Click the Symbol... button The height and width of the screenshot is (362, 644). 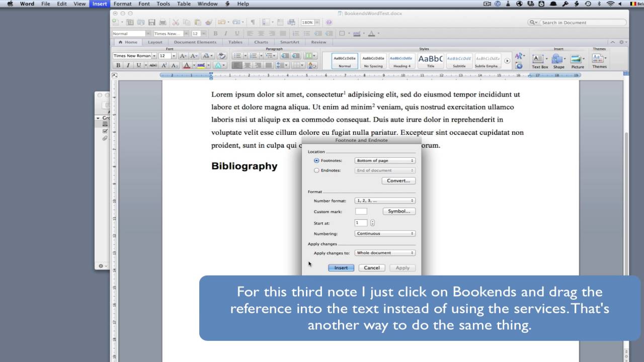[x=399, y=211]
